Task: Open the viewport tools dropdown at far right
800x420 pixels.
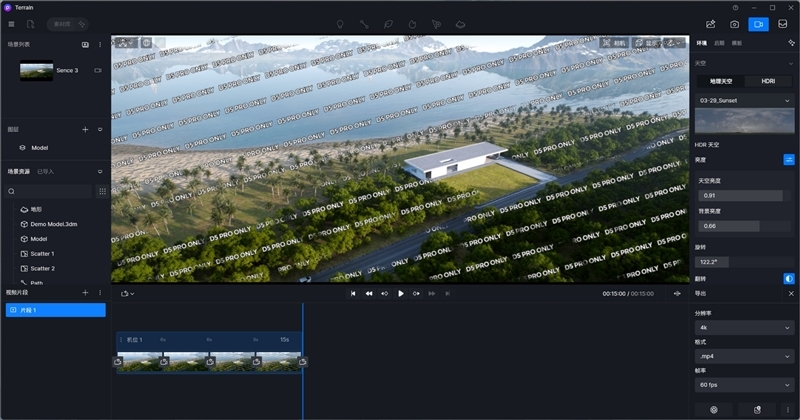Action: click(674, 43)
